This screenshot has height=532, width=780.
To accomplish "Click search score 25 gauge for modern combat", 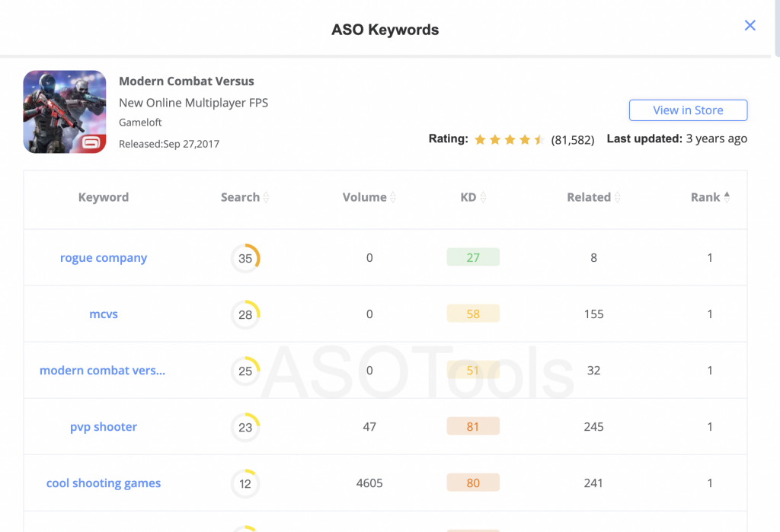I will click(245, 371).
